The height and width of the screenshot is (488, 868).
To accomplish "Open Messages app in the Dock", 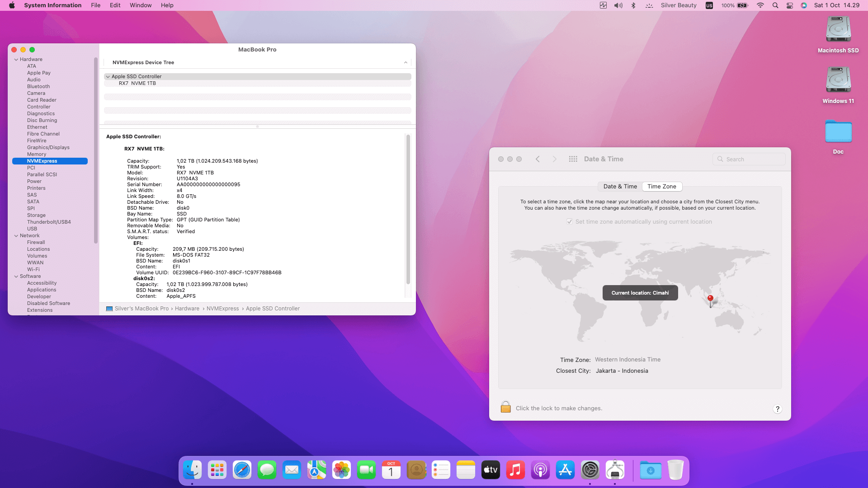I will (267, 470).
